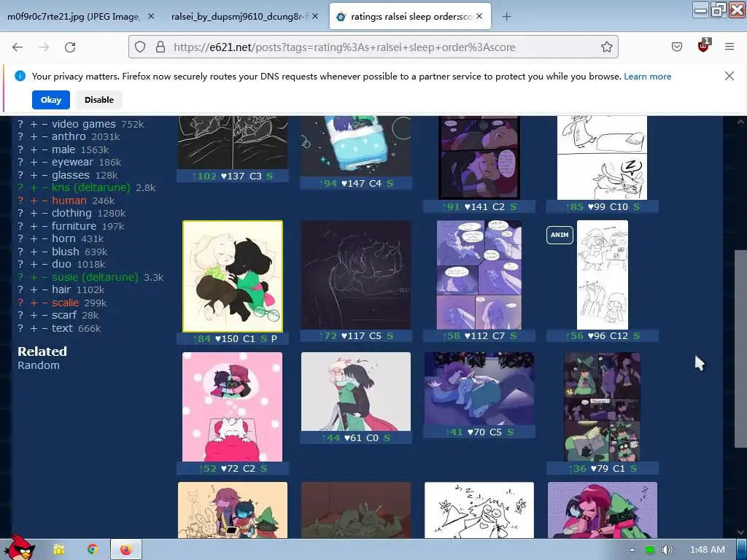Open the blue couch thumbnail scored 41
The height and width of the screenshot is (560, 747).
(x=479, y=389)
